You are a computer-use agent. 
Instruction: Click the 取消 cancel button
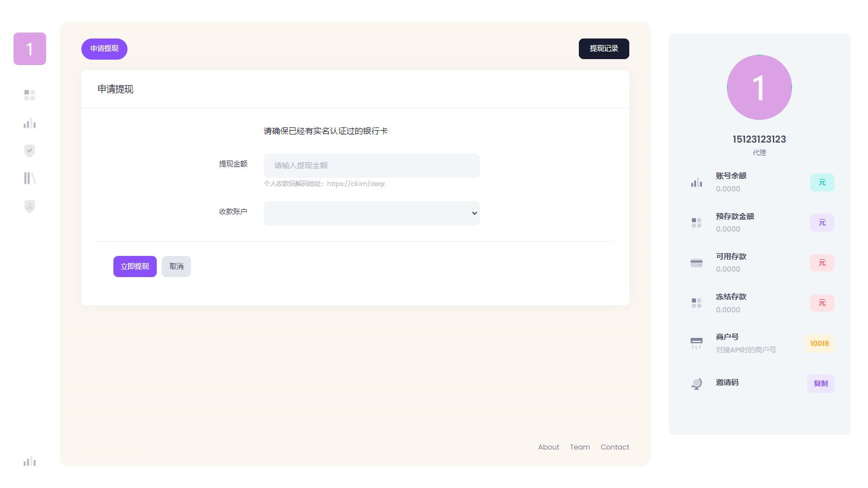pyautogui.click(x=176, y=266)
